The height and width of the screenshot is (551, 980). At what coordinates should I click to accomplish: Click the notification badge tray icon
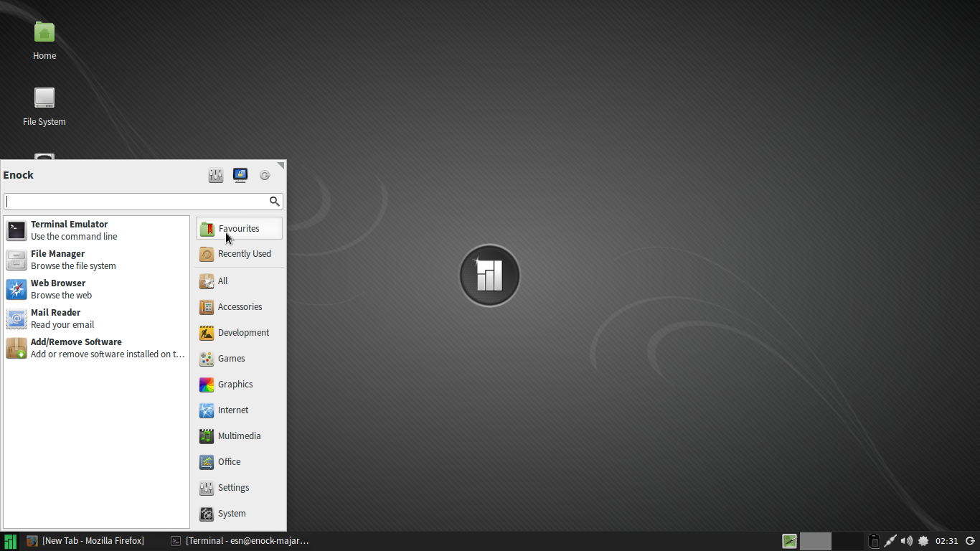coord(923,541)
